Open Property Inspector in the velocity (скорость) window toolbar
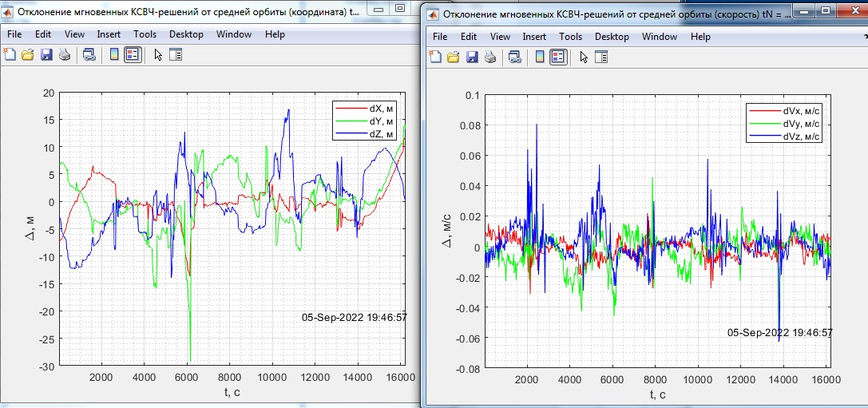 click(x=601, y=57)
